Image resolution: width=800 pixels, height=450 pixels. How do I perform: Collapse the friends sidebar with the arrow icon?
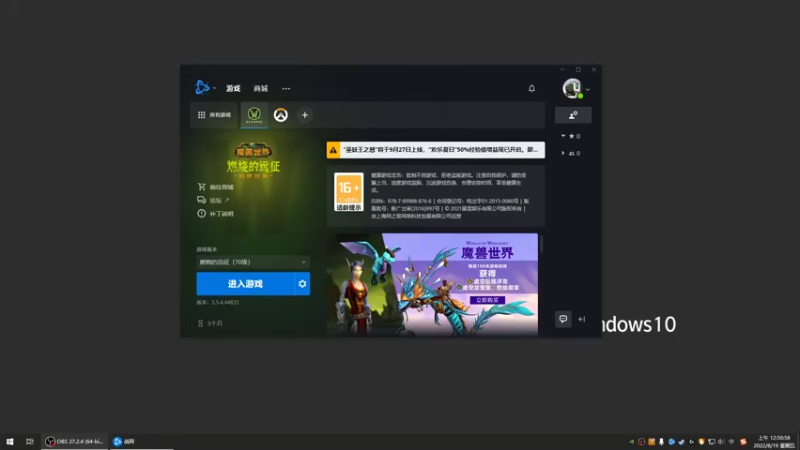coord(582,319)
